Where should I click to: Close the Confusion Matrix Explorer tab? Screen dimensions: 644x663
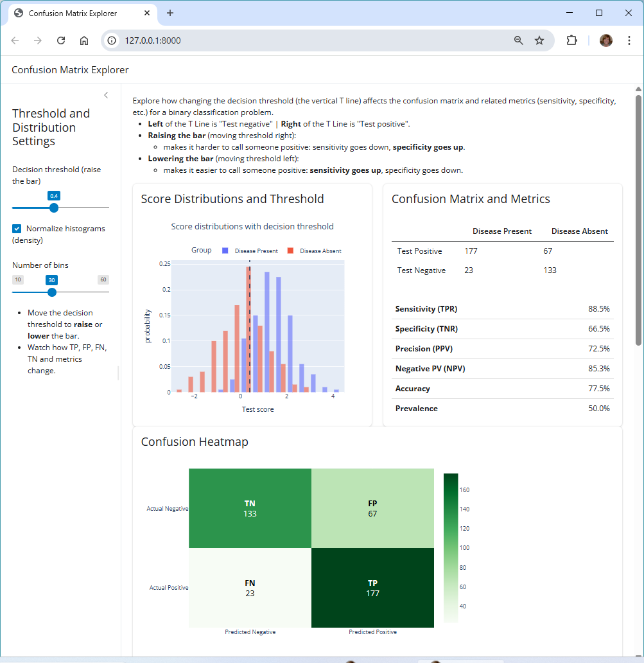[x=147, y=13]
